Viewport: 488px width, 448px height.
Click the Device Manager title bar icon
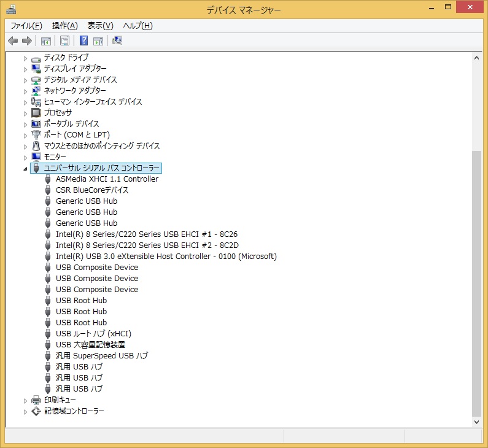11,10
